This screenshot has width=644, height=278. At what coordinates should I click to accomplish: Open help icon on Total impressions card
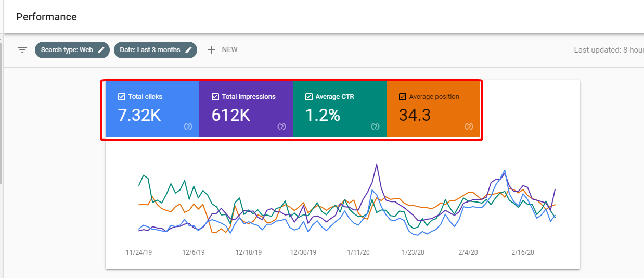pyautogui.click(x=281, y=127)
